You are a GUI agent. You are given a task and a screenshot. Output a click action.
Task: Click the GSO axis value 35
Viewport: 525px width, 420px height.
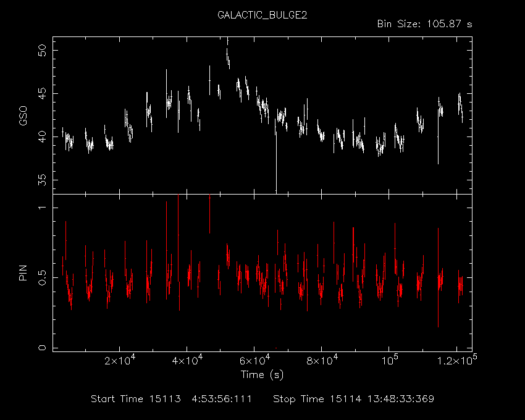42,180
